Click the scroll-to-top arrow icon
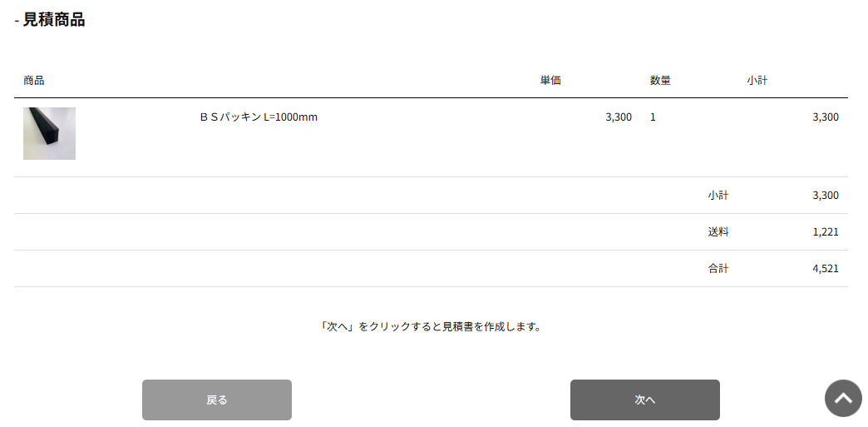Image resolution: width=868 pixels, height=427 pixels. [x=843, y=399]
